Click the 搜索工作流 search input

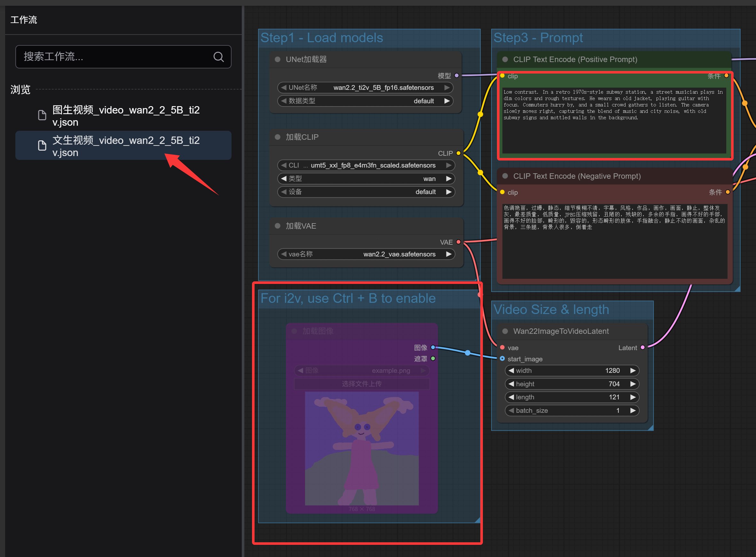pos(115,57)
